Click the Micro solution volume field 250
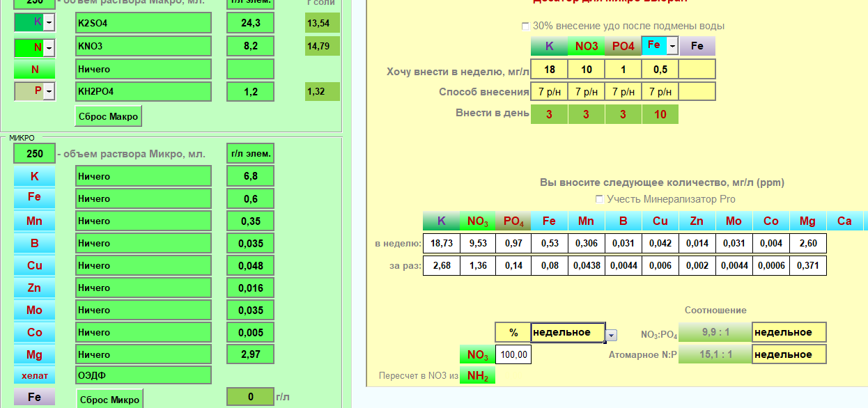This screenshot has height=408, width=868. coord(34,154)
